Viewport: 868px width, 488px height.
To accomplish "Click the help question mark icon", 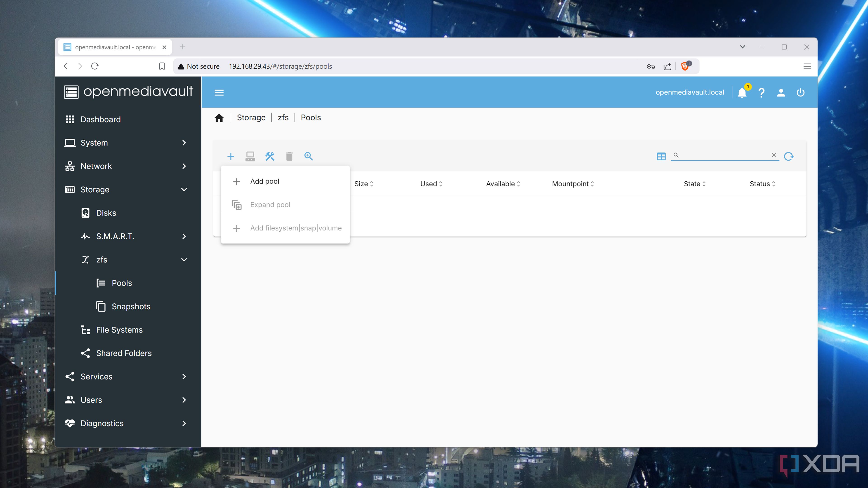I will pyautogui.click(x=762, y=93).
